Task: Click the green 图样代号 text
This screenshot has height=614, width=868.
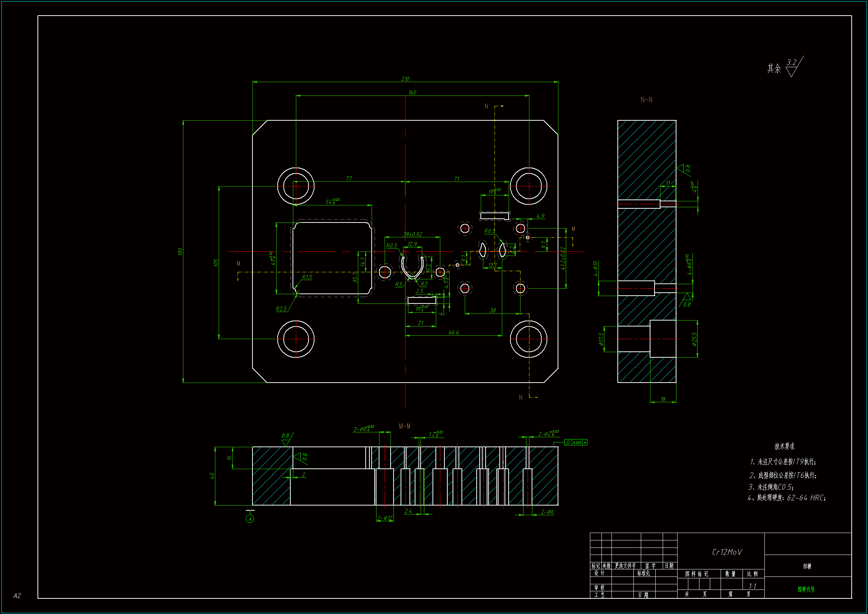Action: point(806,589)
